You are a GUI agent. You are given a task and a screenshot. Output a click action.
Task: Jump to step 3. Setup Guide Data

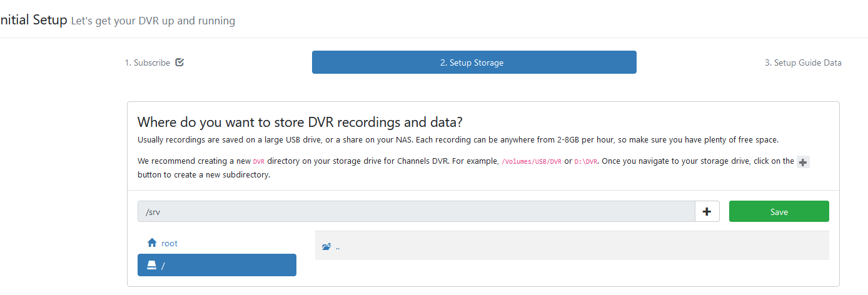(802, 62)
